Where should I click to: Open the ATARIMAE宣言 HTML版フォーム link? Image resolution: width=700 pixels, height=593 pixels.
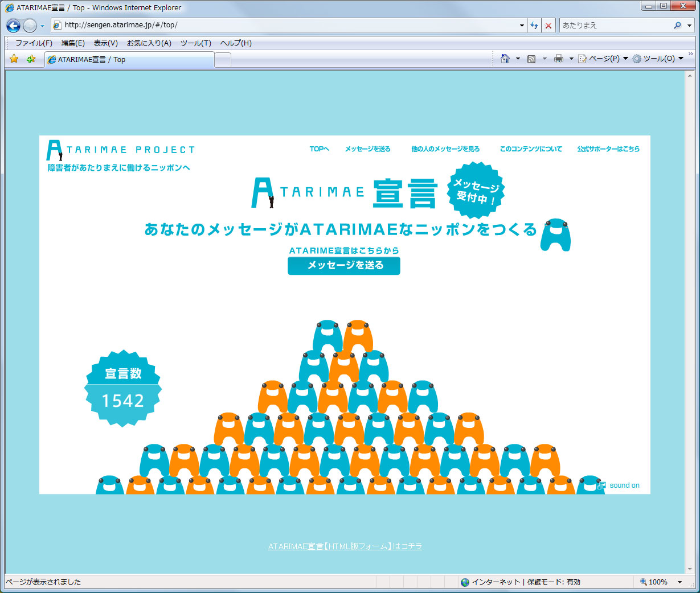(x=345, y=546)
